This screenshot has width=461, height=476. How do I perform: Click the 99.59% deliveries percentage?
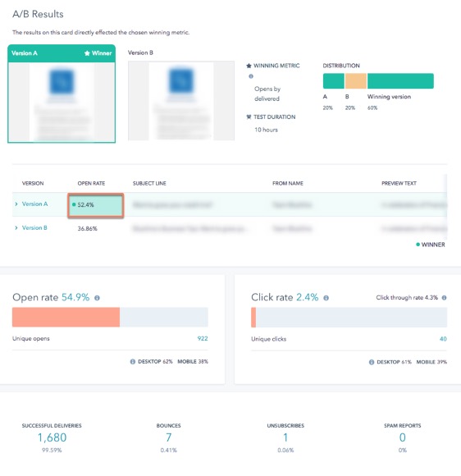click(52, 451)
